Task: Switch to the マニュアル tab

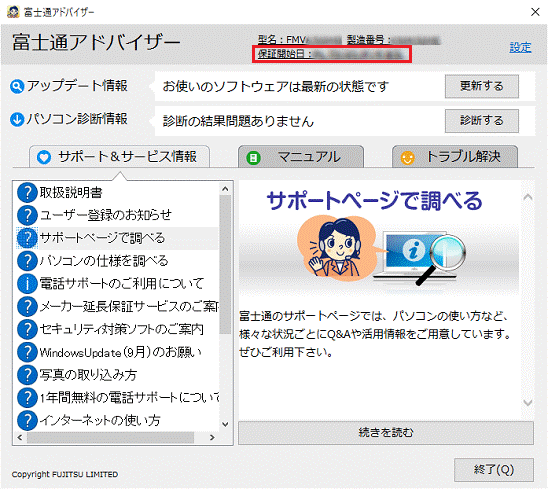Action: tap(301, 157)
